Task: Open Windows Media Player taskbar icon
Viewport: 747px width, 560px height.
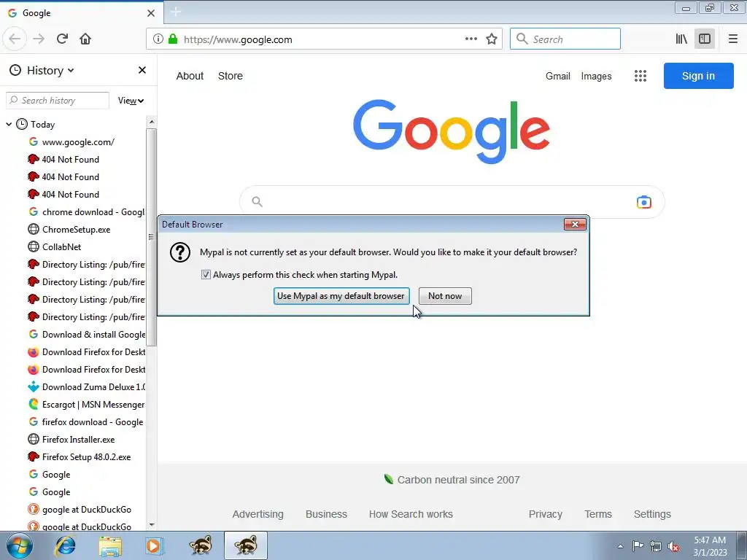Action: pyautogui.click(x=155, y=545)
